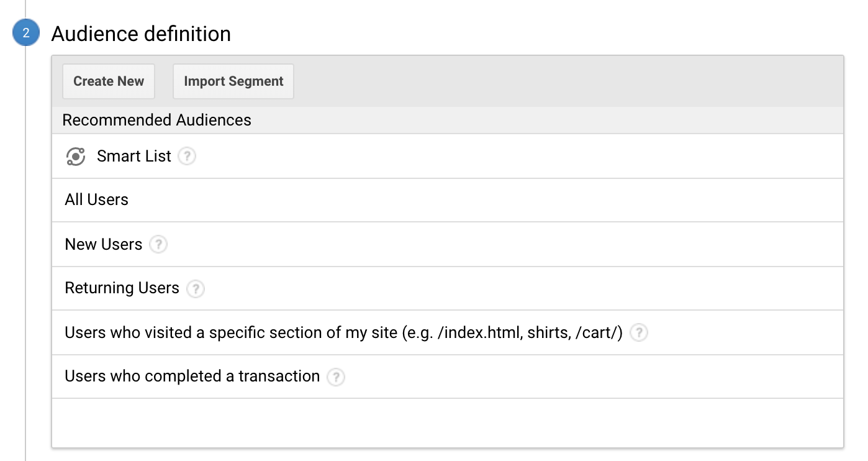Screen dimensions: 868x461
Task: Pick the Returning Users audience
Action: pyautogui.click(x=122, y=288)
